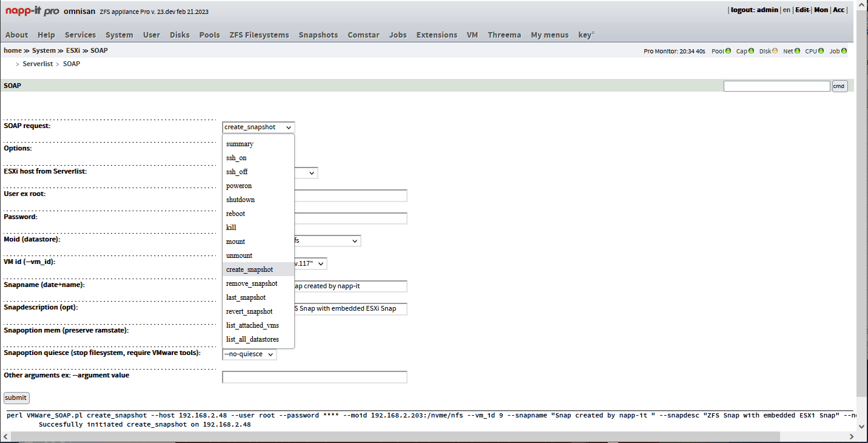Pick mount from the request dropdown

pos(258,242)
